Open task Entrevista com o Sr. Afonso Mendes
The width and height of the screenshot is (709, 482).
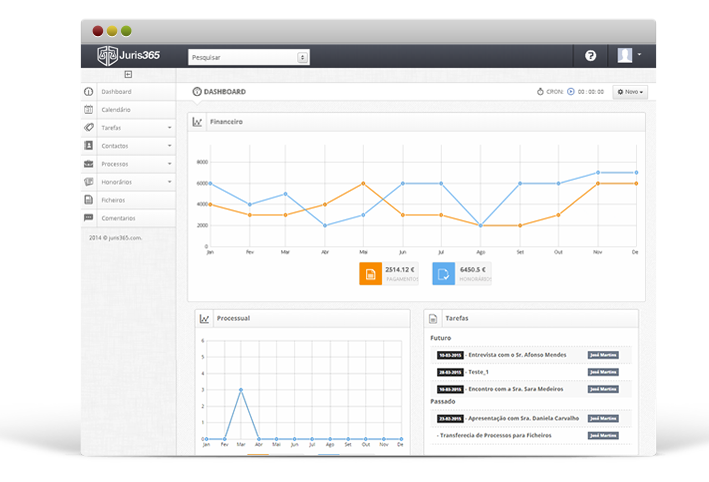[518, 355]
